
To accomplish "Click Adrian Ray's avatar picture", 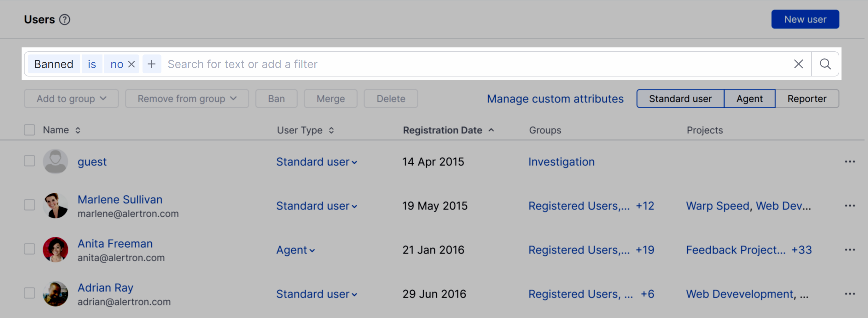I will click(x=56, y=293).
